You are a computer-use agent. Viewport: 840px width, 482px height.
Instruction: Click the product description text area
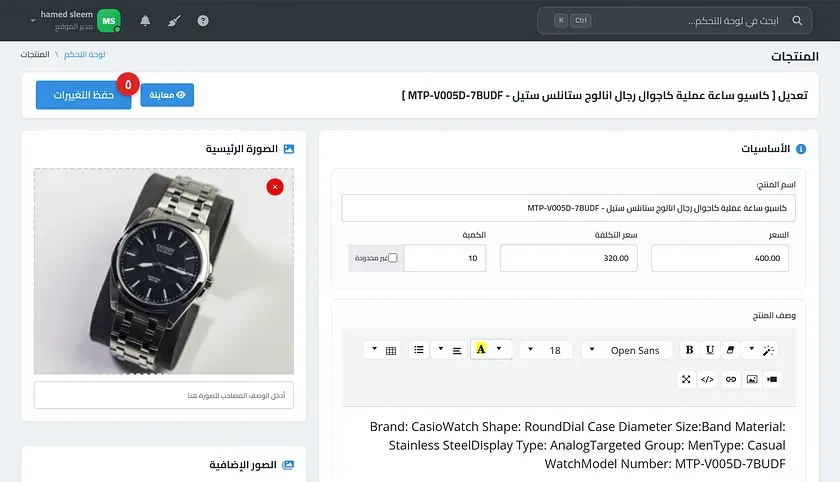(568, 445)
